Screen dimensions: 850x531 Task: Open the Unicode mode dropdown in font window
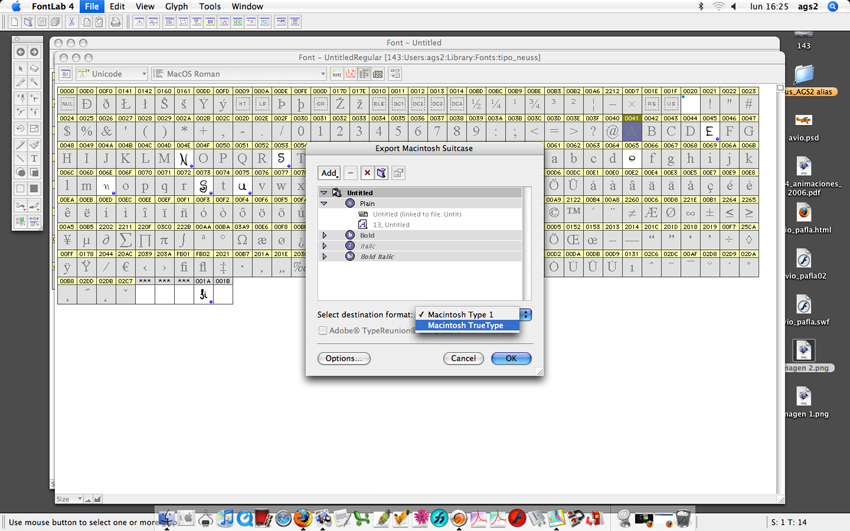(x=112, y=74)
